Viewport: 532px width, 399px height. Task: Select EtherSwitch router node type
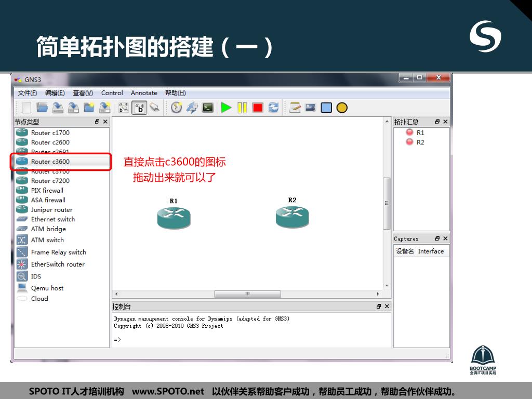[x=62, y=264]
